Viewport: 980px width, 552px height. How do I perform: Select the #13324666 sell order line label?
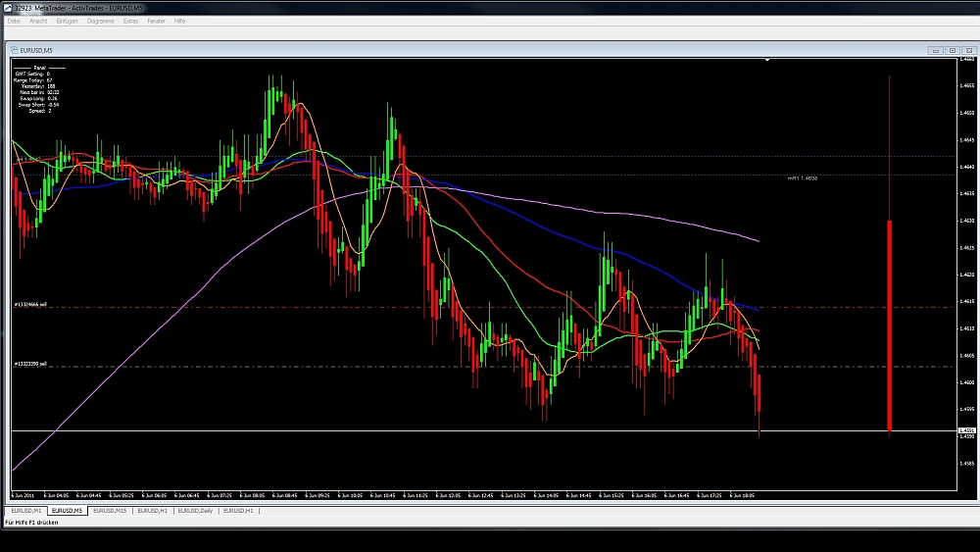point(30,305)
